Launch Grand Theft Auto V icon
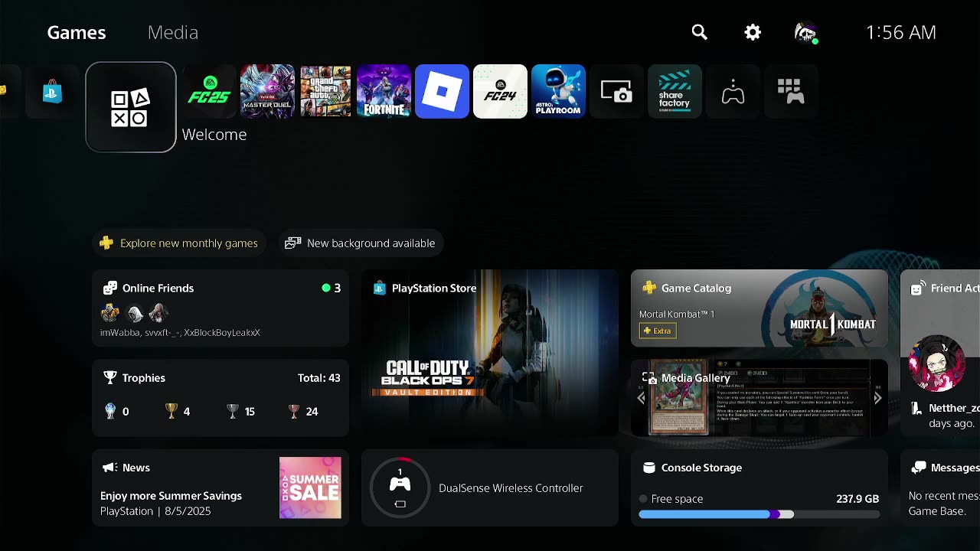This screenshot has height=551, width=980. (x=325, y=92)
